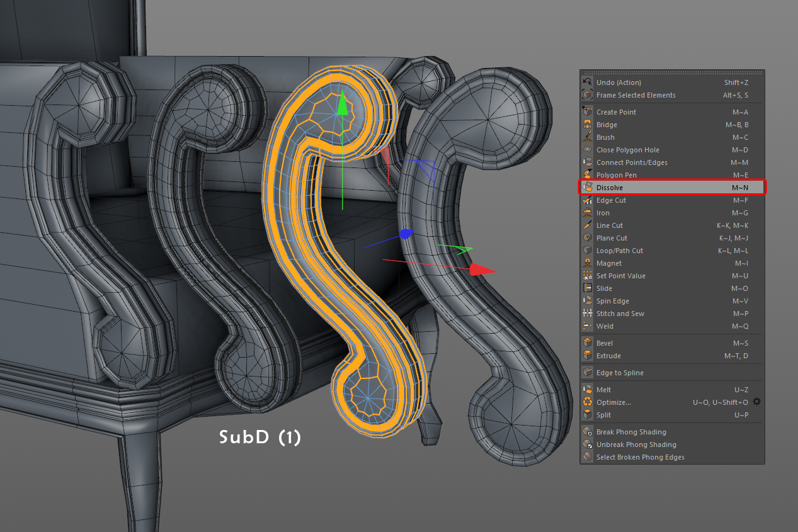Click Frame Selected Elements
Screen dimensions: 798x532
tap(636, 95)
